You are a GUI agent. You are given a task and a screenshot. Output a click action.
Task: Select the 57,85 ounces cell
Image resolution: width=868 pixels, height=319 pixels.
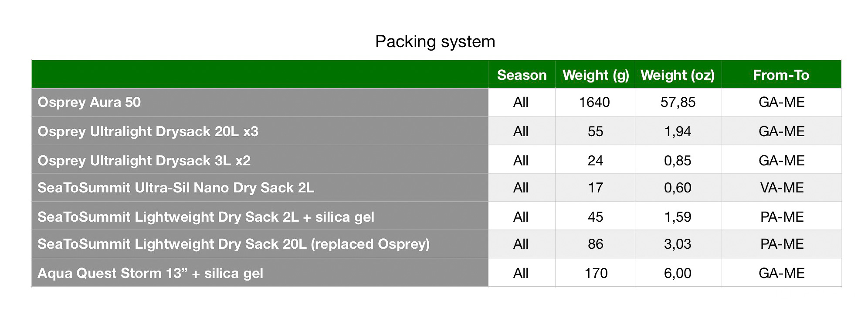pos(678,103)
